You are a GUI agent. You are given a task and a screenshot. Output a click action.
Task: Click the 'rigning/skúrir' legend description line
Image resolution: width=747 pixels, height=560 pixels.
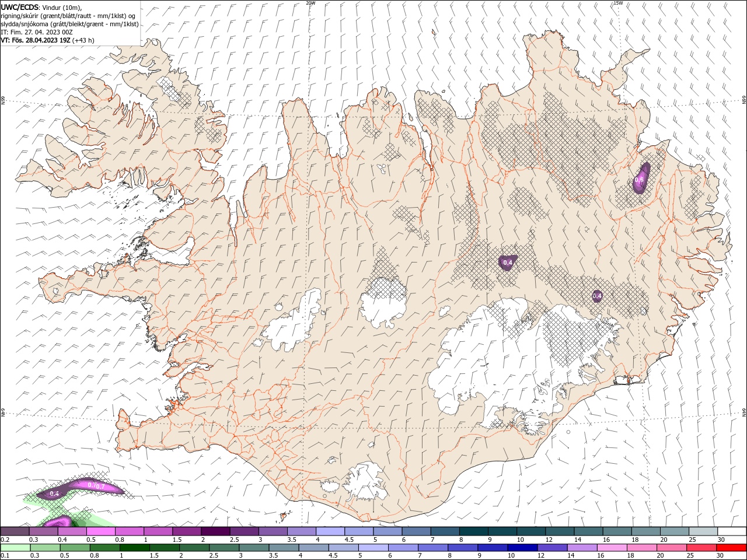tap(69, 16)
